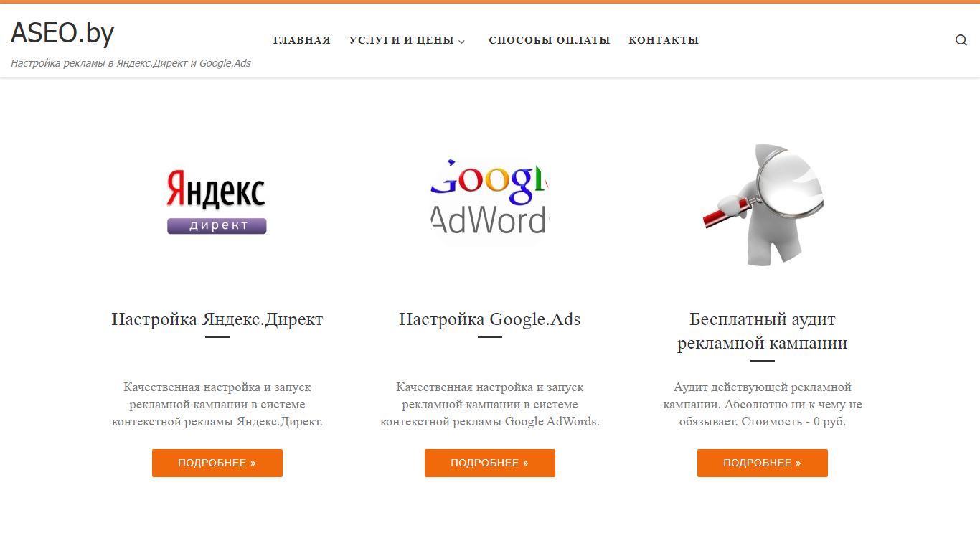The height and width of the screenshot is (551, 980).
Task: Open the Услуги и цены menu
Action: click(402, 40)
